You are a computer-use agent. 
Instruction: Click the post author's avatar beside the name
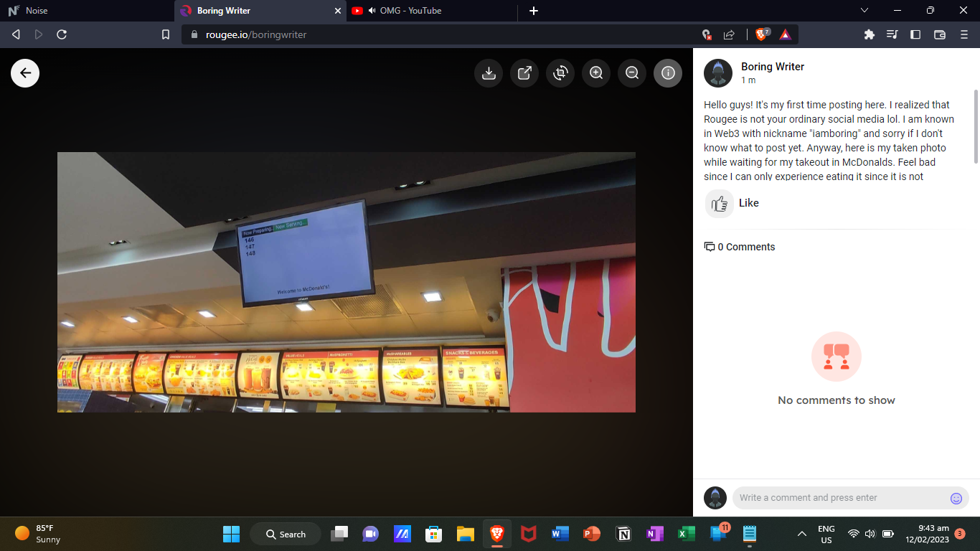[718, 73]
